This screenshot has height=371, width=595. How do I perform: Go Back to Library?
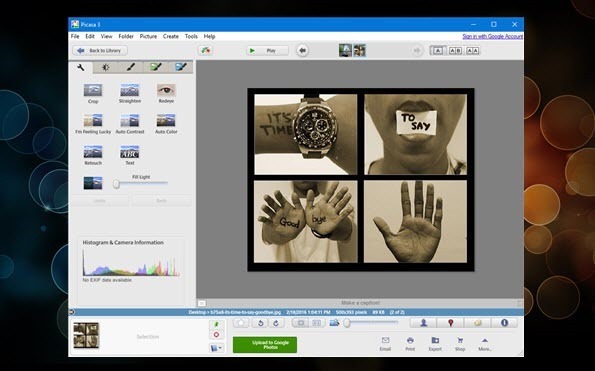click(100, 50)
